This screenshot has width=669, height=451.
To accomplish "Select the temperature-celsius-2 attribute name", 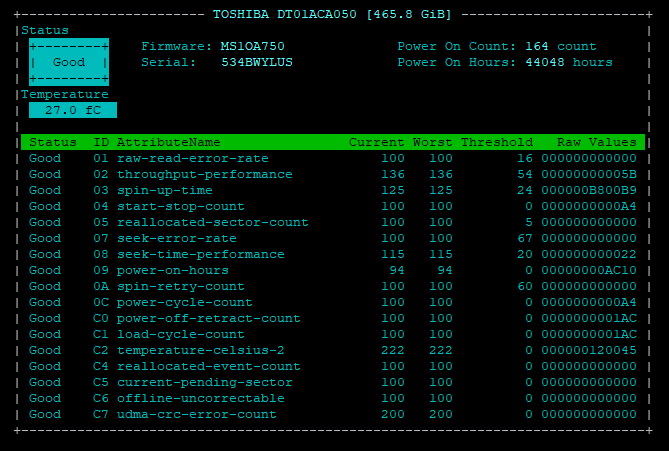I will click(201, 350).
